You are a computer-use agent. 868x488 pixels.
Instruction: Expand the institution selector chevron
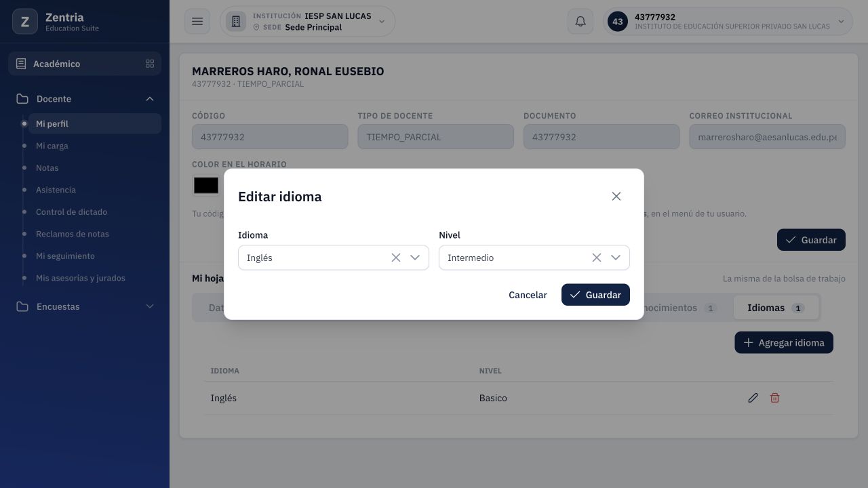point(382,22)
